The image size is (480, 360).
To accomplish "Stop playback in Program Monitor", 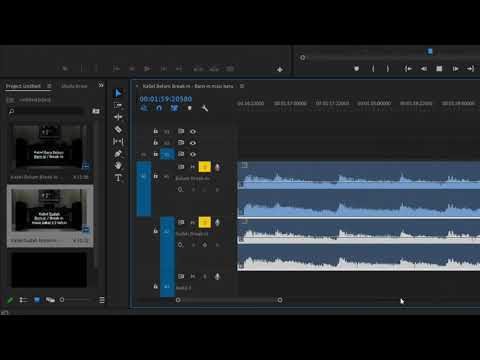I will pyautogui.click(x=439, y=69).
